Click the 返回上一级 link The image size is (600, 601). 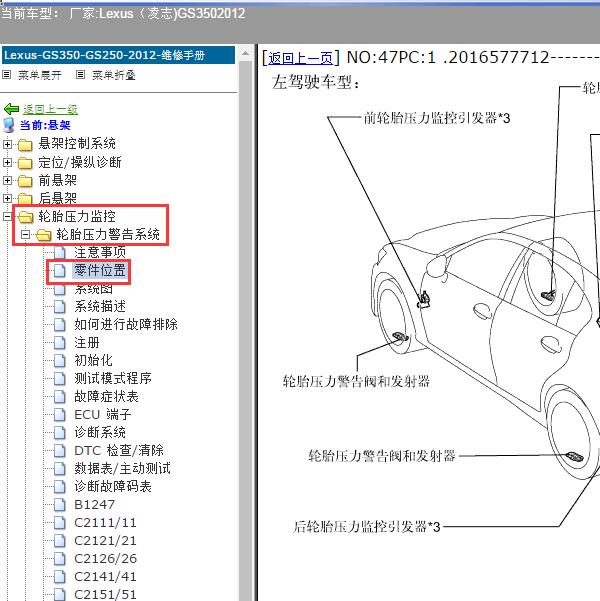point(50,109)
